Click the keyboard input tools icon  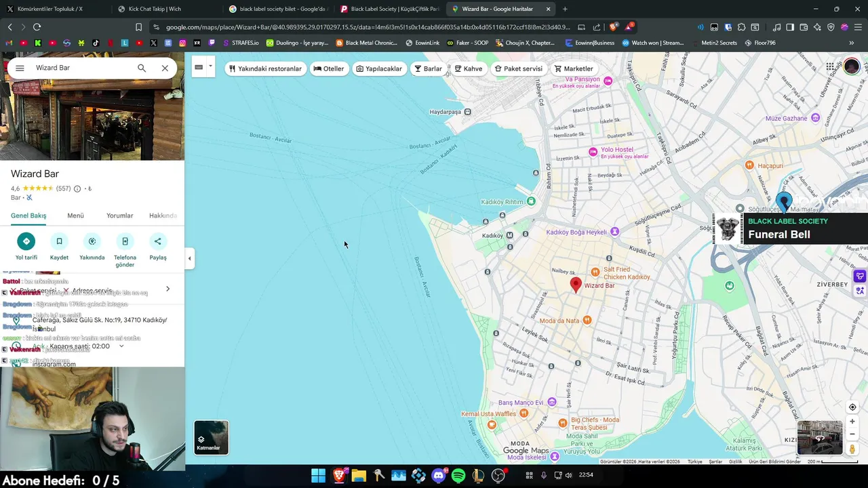pyautogui.click(x=199, y=67)
